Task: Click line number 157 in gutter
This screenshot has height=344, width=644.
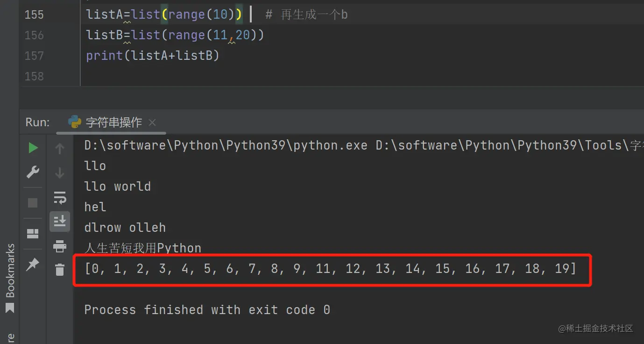Action: coord(34,56)
